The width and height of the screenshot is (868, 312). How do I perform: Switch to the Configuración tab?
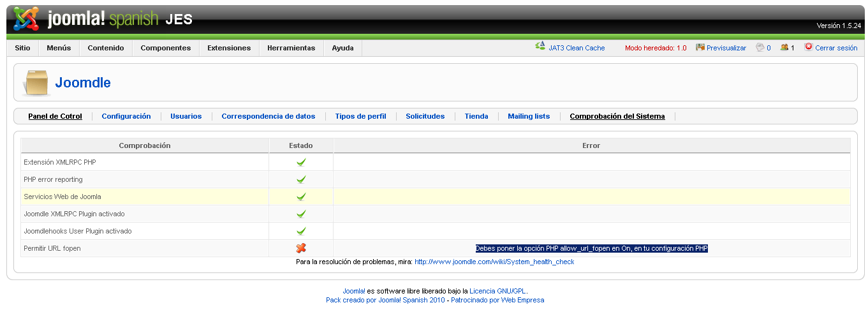click(x=126, y=116)
